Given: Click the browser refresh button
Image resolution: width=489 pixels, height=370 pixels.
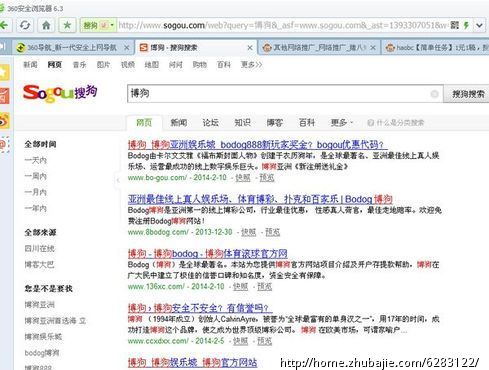Looking at the screenshot, I should (25, 25).
